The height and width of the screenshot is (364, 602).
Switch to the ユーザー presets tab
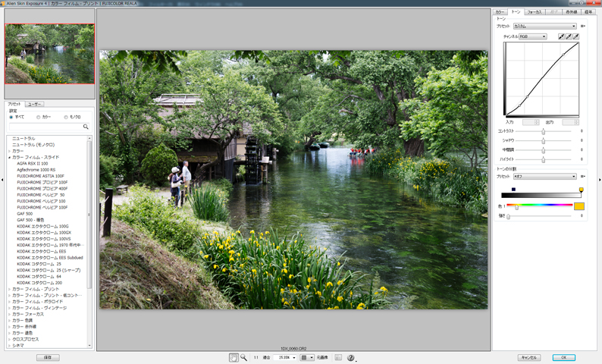click(x=35, y=103)
